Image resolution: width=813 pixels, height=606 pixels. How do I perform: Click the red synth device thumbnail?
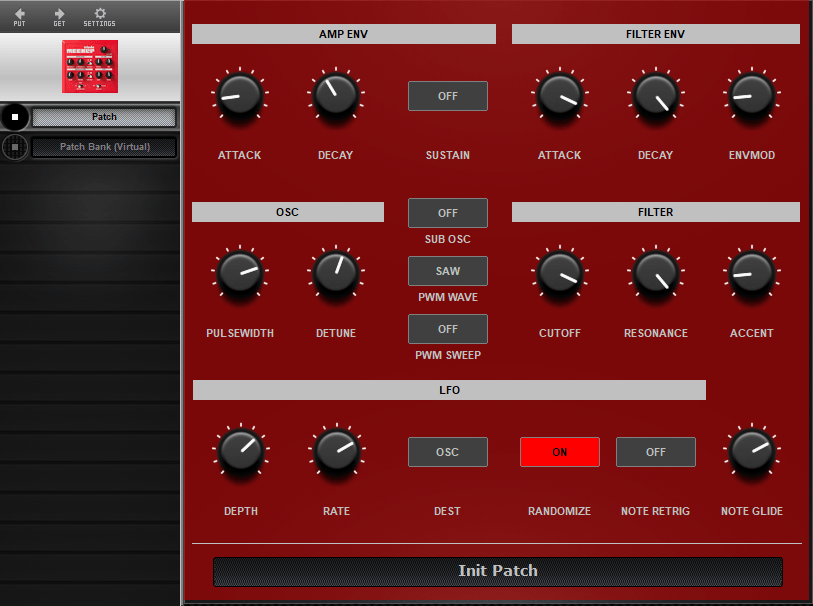(89, 66)
